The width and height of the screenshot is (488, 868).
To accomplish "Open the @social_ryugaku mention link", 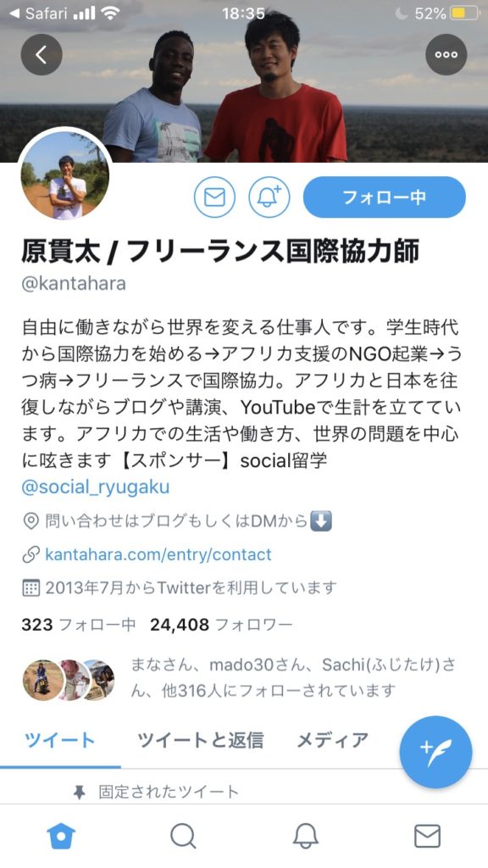I will coord(95,487).
